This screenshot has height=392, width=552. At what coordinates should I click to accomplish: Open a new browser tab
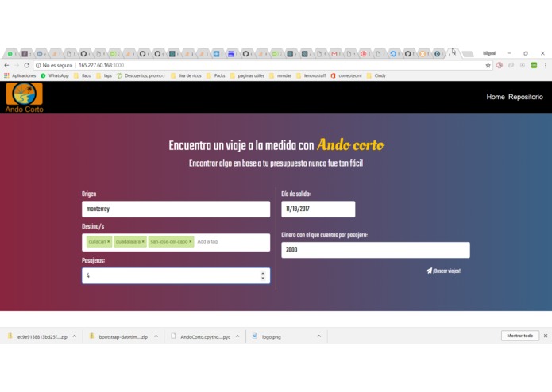468,54
